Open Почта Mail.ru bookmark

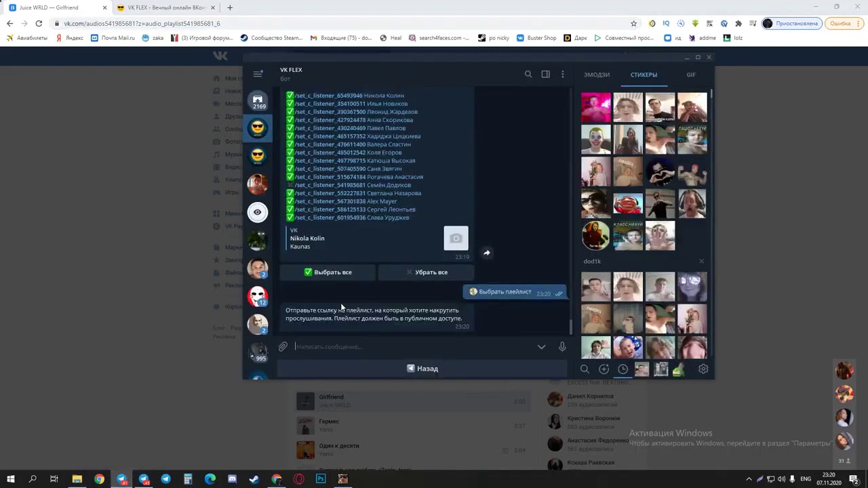point(113,38)
